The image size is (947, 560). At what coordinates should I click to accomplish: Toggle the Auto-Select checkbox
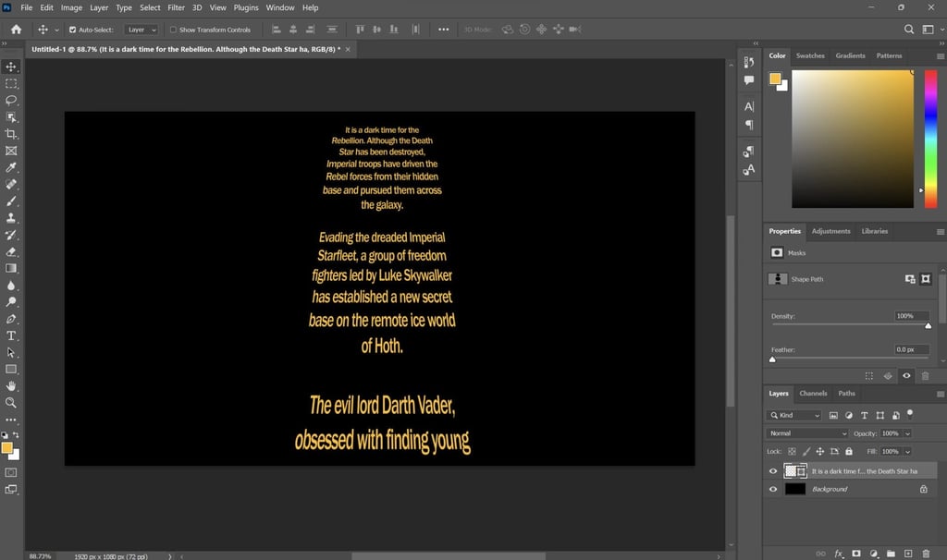click(72, 30)
